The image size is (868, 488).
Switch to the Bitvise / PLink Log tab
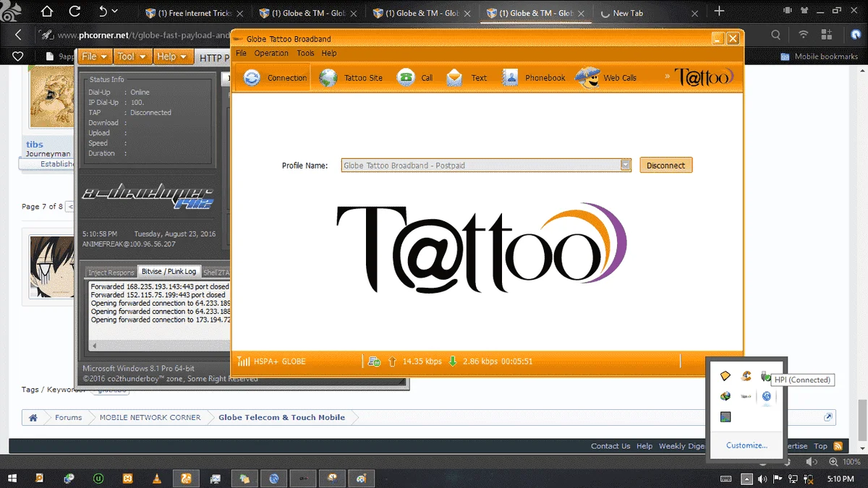[169, 272]
